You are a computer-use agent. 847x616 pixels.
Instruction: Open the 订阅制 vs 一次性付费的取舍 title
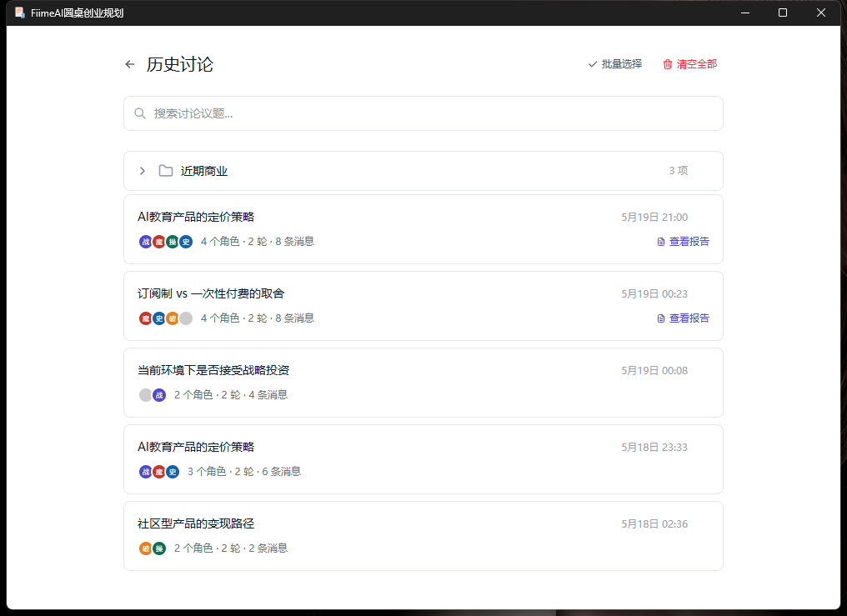[x=211, y=293]
